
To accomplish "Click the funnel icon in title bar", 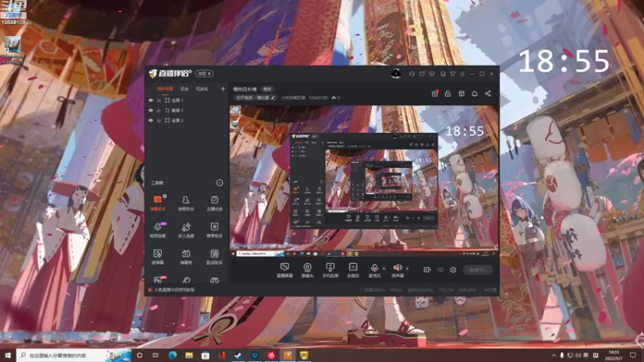I will coord(452,74).
